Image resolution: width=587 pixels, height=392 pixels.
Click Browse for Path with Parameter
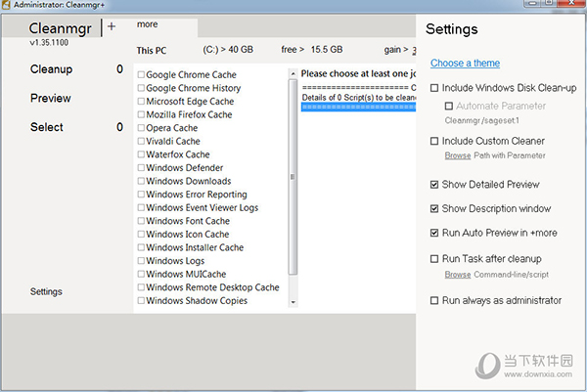[458, 155]
